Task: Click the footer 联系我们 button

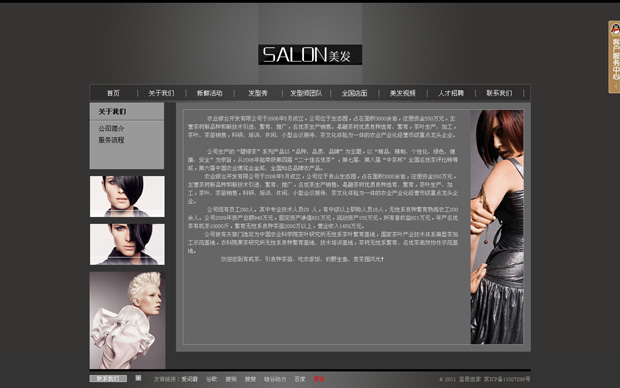Action: click(x=108, y=379)
